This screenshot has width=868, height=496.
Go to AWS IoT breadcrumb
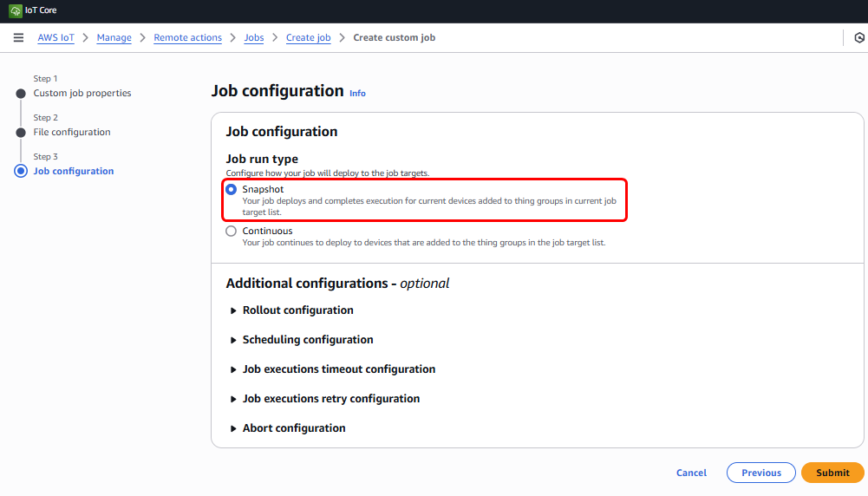pyautogui.click(x=55, y=38)
